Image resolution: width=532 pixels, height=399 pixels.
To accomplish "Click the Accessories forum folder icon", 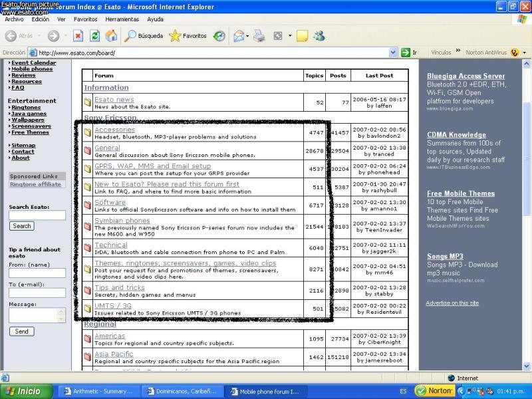I will [x=88, y=132].
